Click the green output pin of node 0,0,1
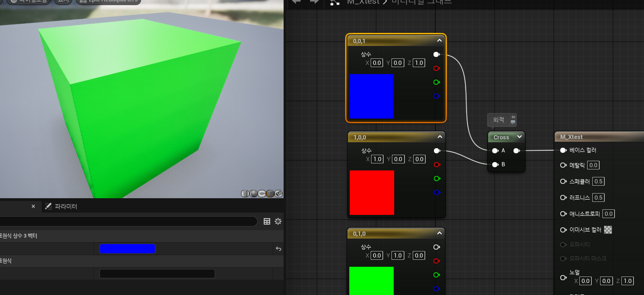 [x=437, y=82]
